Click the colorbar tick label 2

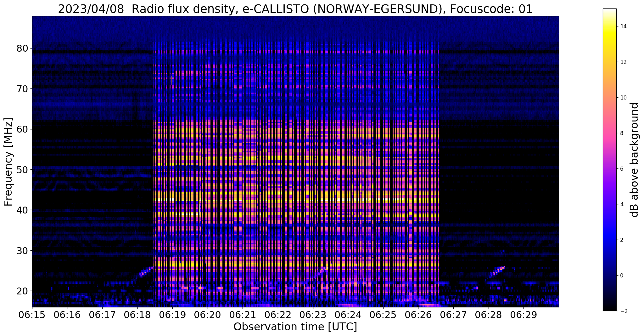621,240
